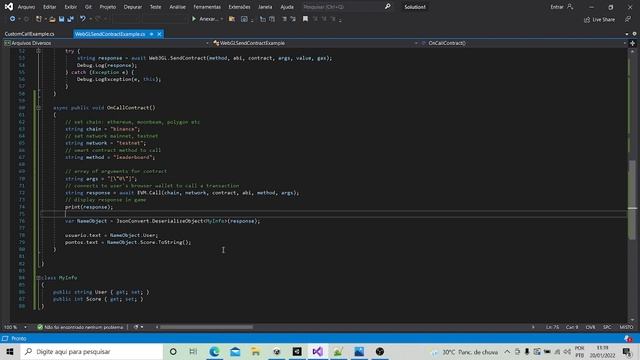Click the comment selected lines icon
Screen dimensions: 640x360
click(x=284, y=19)
